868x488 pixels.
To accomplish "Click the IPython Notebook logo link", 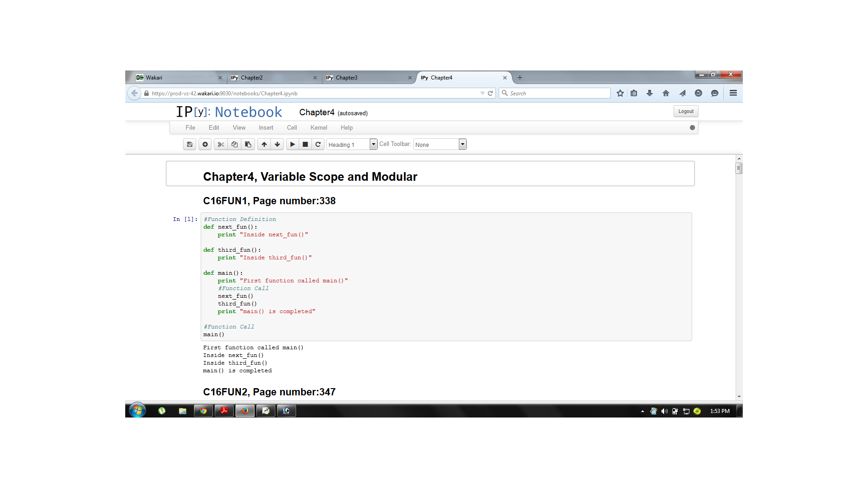I will (229, 112).
